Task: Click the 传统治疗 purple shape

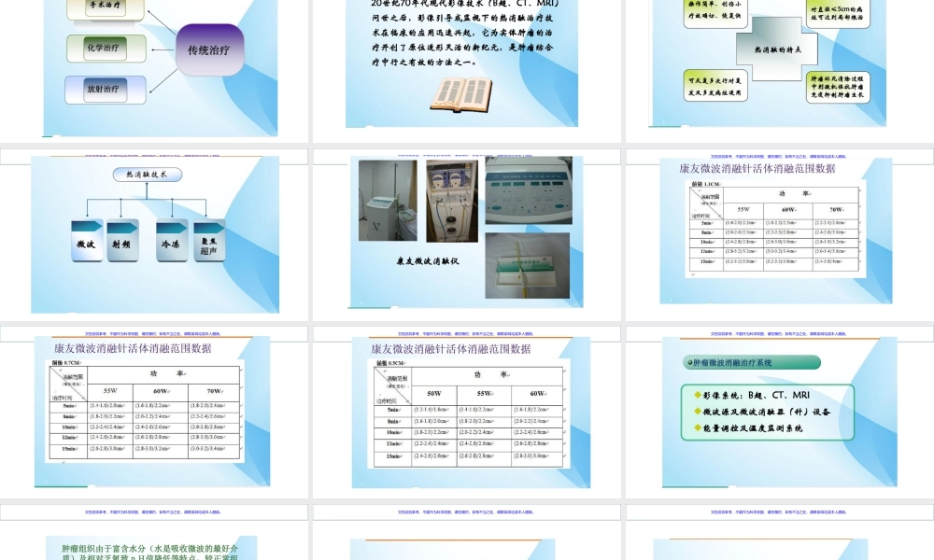Action: point(208,50)
